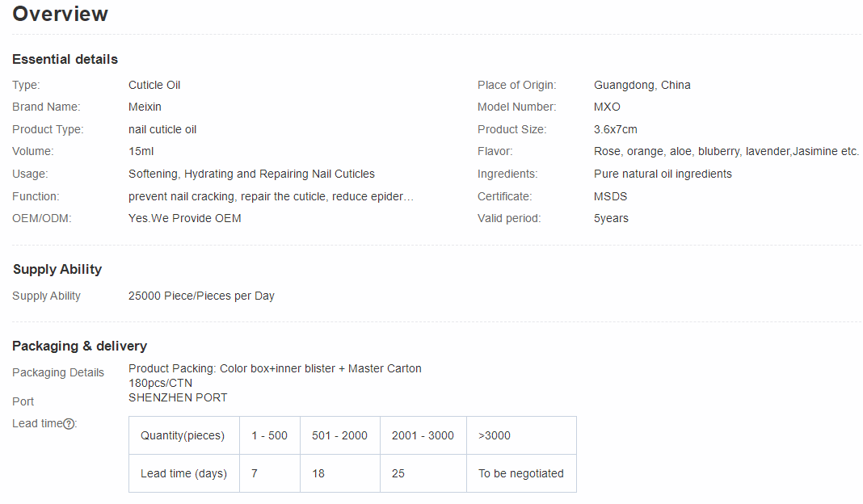The width and height of the screenshot is (863, 504).
Task: Click the Meixin brand name value
Action: [145, 107]
